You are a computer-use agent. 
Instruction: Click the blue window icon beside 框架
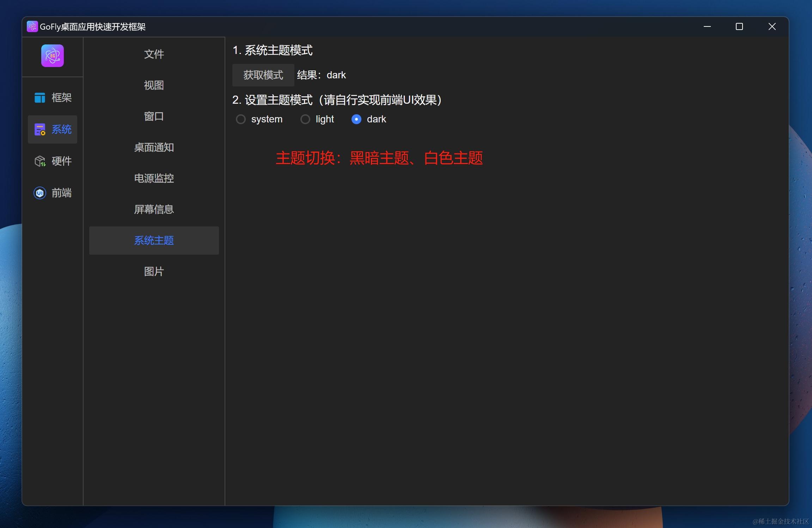40,98
